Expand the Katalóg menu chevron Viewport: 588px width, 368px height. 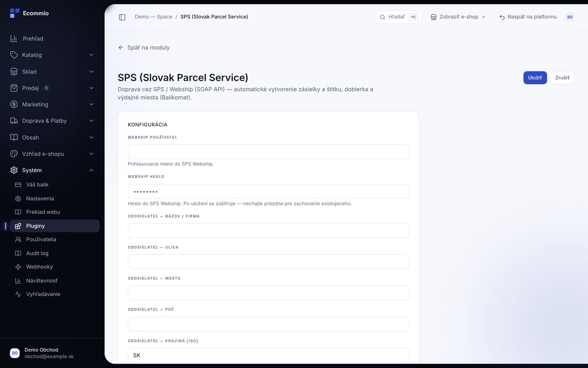point(91,55)
